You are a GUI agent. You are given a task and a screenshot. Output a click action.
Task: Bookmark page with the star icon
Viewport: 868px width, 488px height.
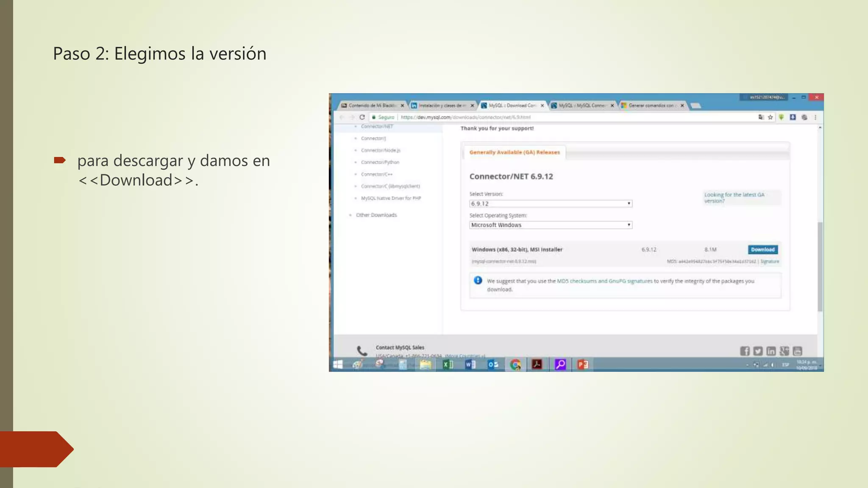770,117
